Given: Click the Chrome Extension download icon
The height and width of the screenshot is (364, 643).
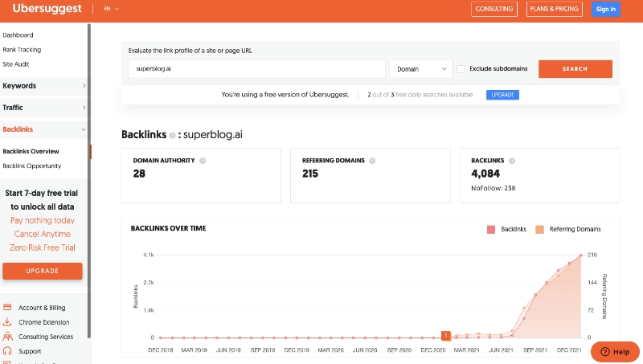Looking at the screenshot, I should (7, 321).
